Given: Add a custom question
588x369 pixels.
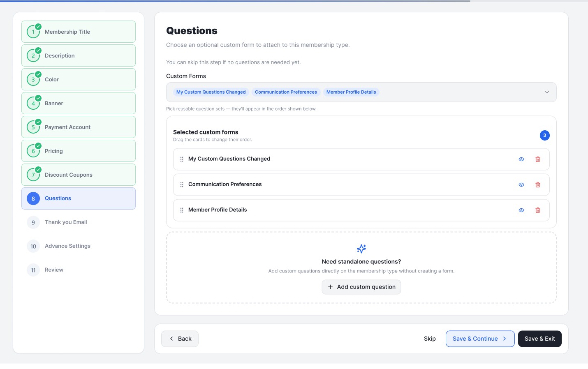Looking at the screenshot, I should tap(361, 287).
